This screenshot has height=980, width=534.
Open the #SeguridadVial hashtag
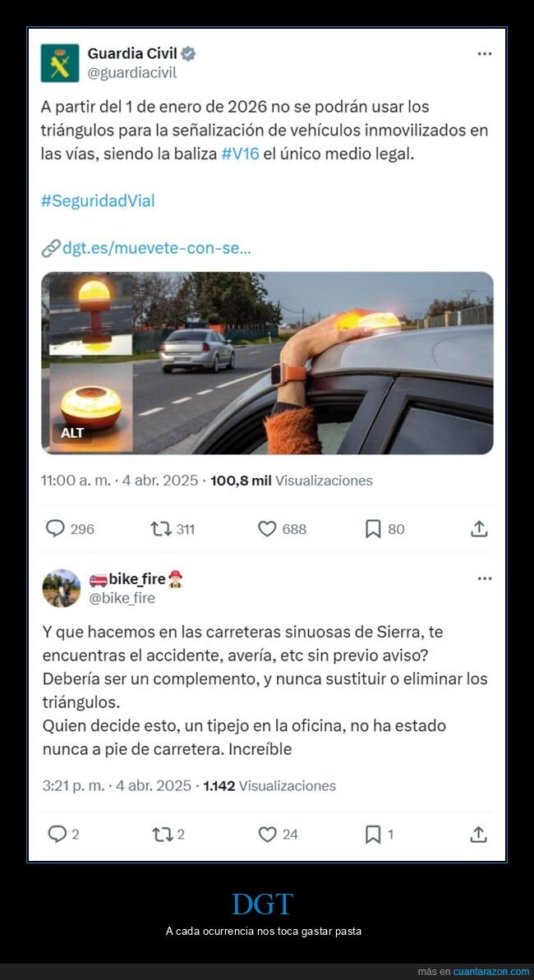[x=98, y=200]
